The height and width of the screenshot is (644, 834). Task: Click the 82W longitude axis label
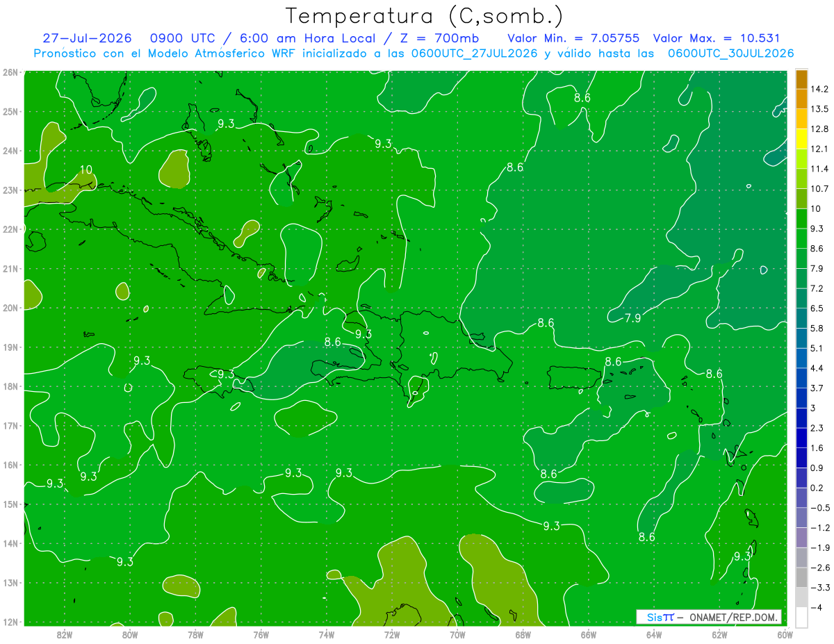pos(65,634)
